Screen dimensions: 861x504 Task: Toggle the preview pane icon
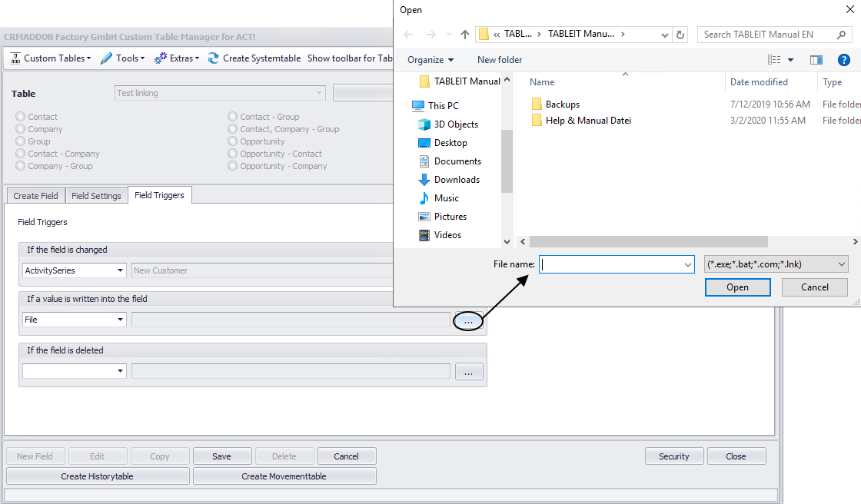(x=816, y=59)
